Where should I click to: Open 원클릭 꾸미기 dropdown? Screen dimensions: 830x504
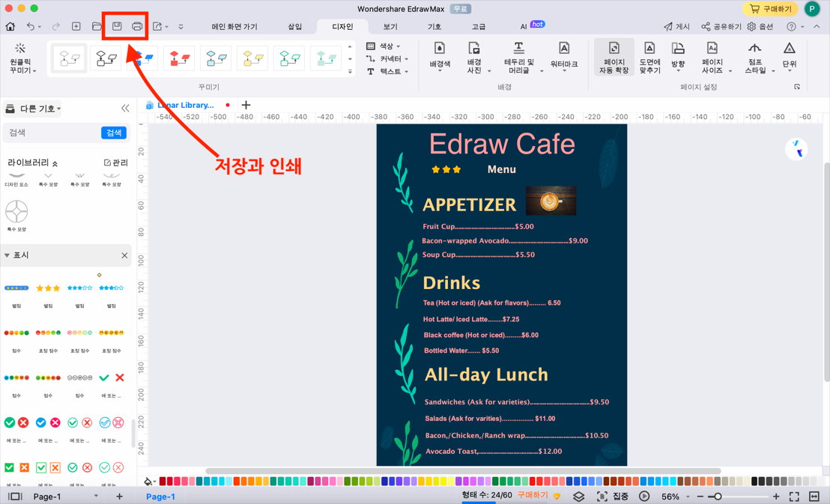pos(22,58)
